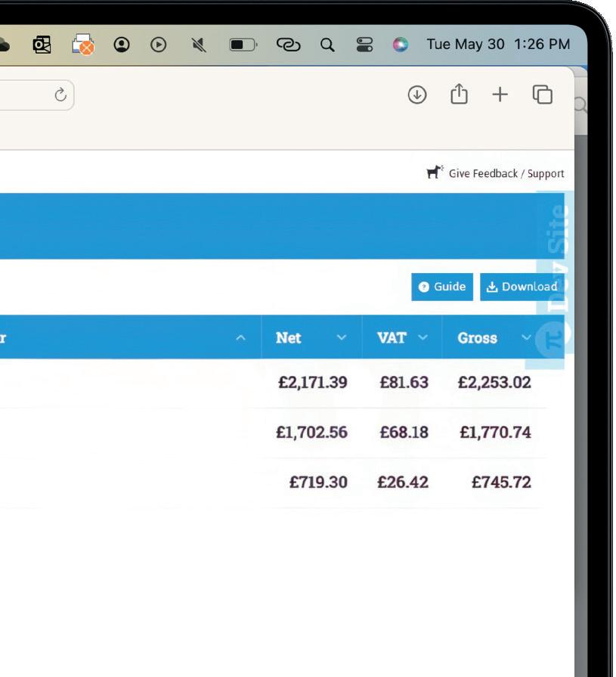616x677 pixels.
Task: Click the printer error status icon
Action: 83,45
